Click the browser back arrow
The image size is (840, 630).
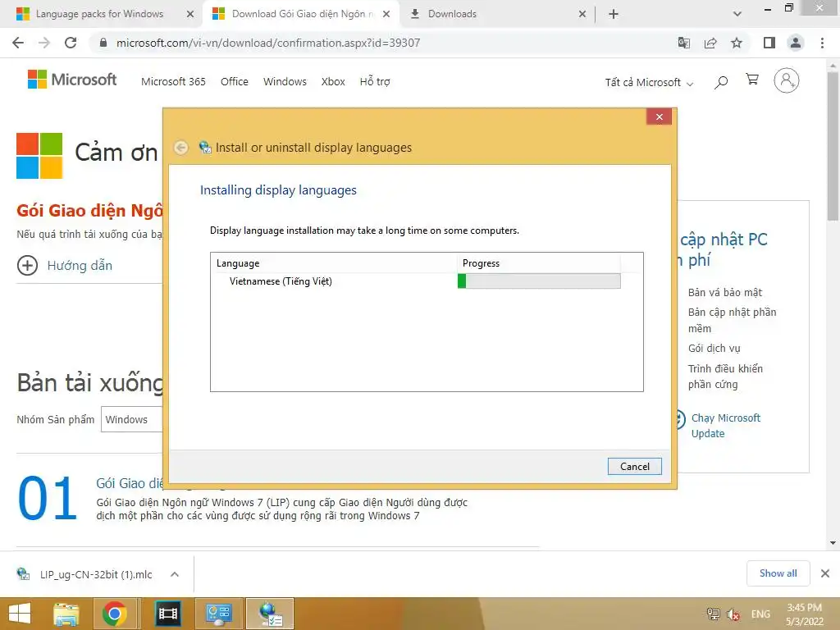coord(18,43)
